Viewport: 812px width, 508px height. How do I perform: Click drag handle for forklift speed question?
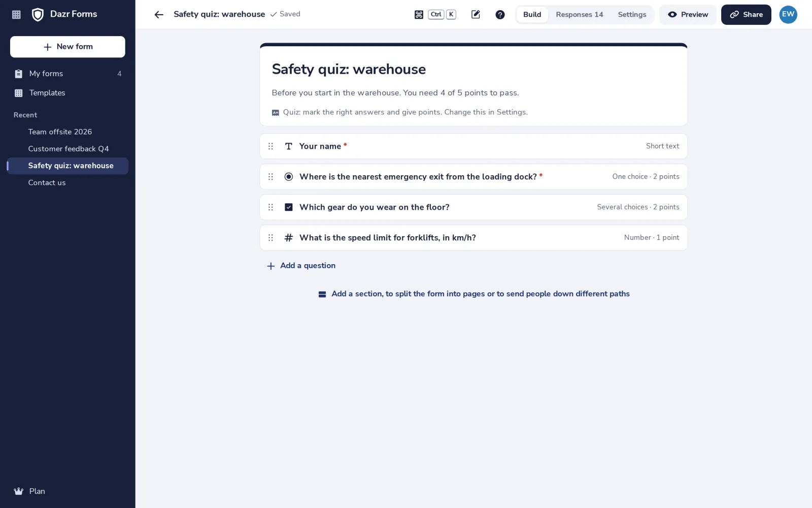pyautogui.click(x=270, y=238)
